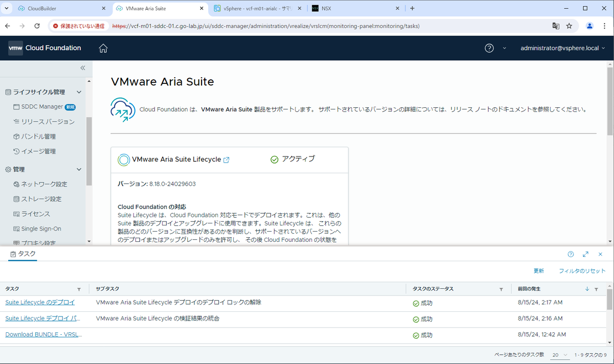The image size is (614, 364).
Task: Reload the page with browser refresh
Action: (37, 26)
